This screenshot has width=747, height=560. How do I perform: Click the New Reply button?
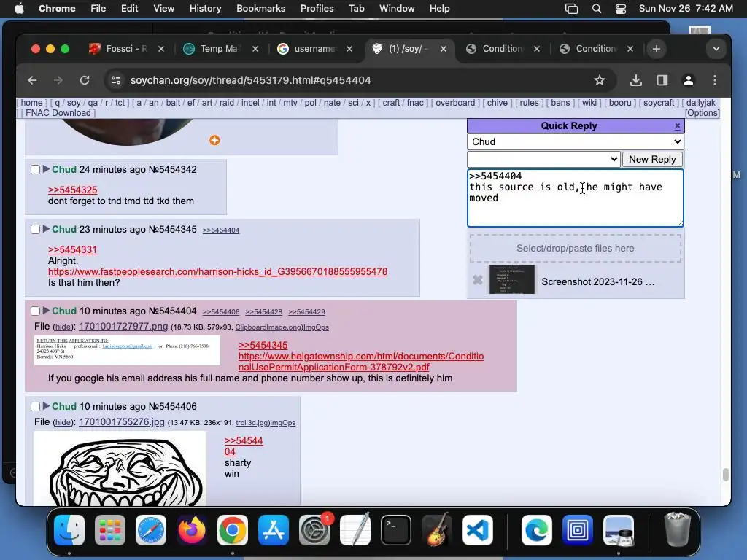pos(652,160)
